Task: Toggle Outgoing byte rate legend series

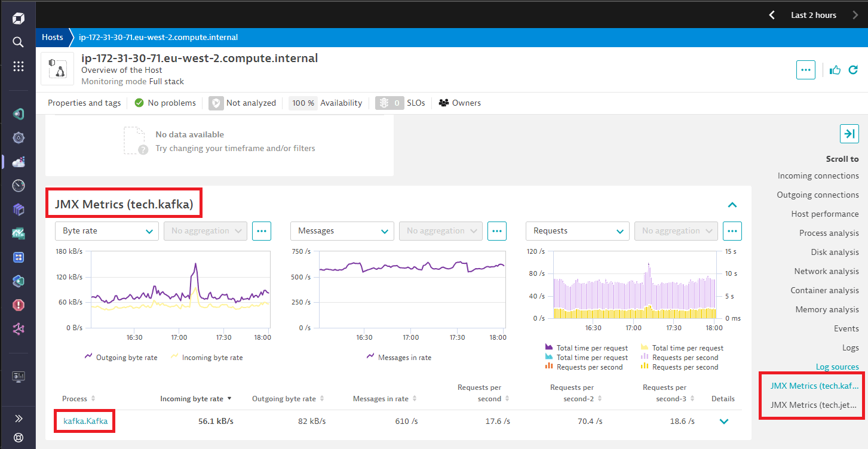Action: [x=121, y=357]
